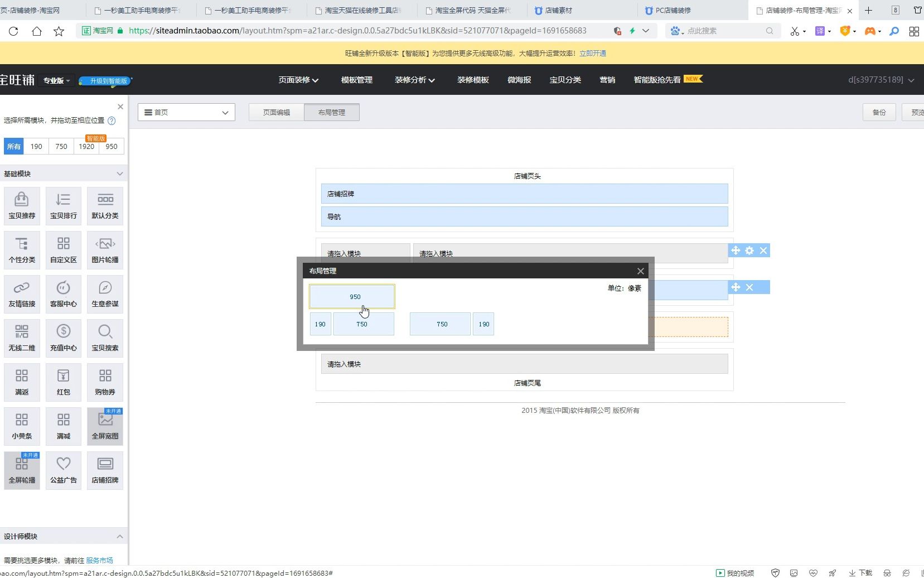Open 模板管理 menu item
Screen dimensions: 924x578
(357, 80)
